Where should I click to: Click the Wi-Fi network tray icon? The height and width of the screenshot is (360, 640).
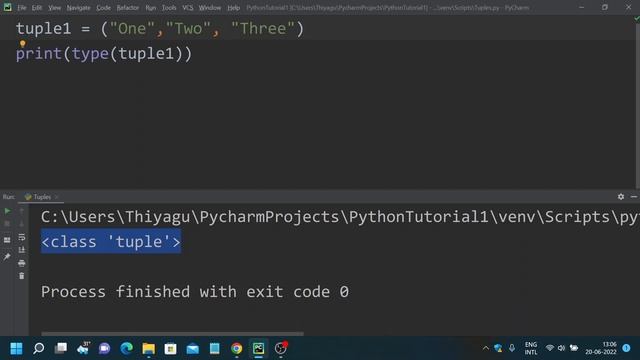(x=550, y=348)
